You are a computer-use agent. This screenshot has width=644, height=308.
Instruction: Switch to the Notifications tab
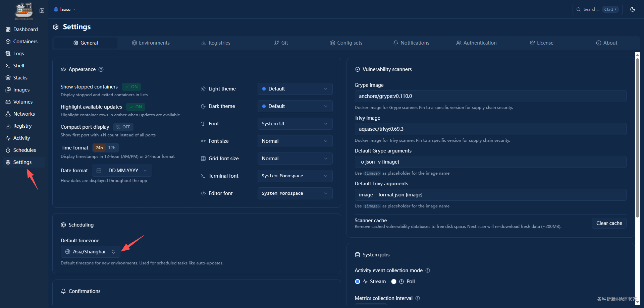[411, 43]
